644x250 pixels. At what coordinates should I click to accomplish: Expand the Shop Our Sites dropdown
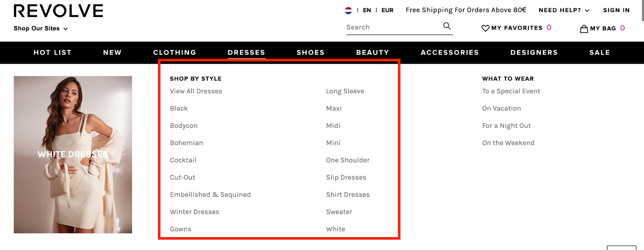tap(40, 29)
